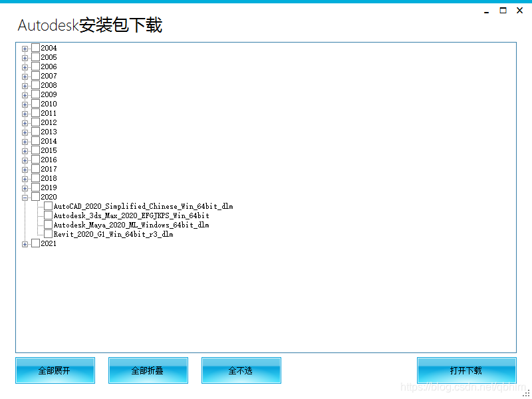Image resolution: width=532 pixels, height=399 pixels.
Task: Tick the 2009 year checkbox
Action: tap(36, 94)
